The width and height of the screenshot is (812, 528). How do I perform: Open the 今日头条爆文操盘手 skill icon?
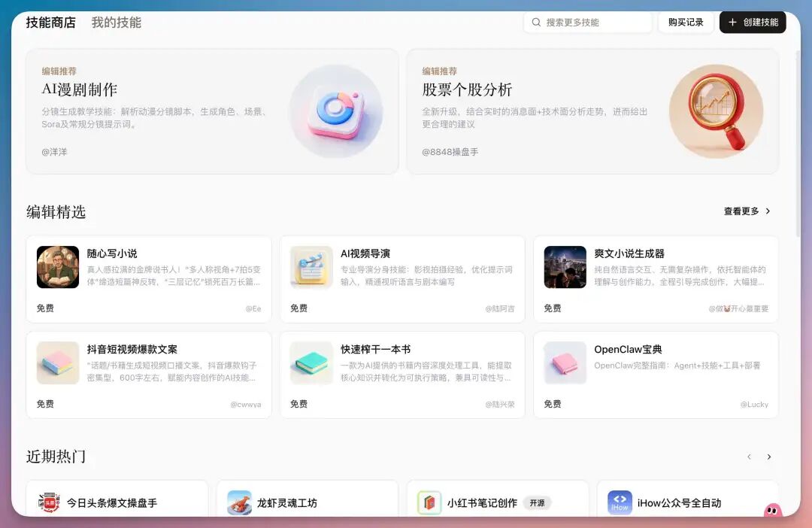click(49, 502)
